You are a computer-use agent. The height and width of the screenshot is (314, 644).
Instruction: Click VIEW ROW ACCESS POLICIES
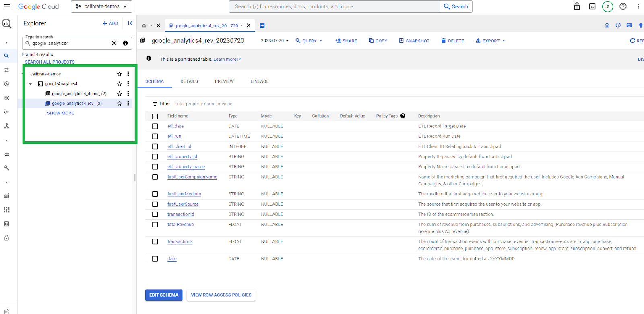(x=221, y=295)
